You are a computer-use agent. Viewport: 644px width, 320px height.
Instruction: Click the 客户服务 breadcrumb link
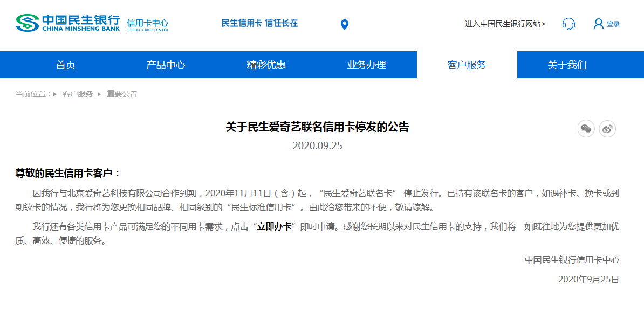click(78, 94)
